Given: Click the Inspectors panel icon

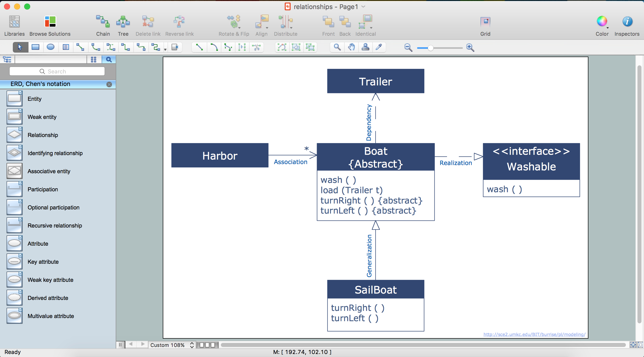Looking at the screenshot, I should 627,21.
